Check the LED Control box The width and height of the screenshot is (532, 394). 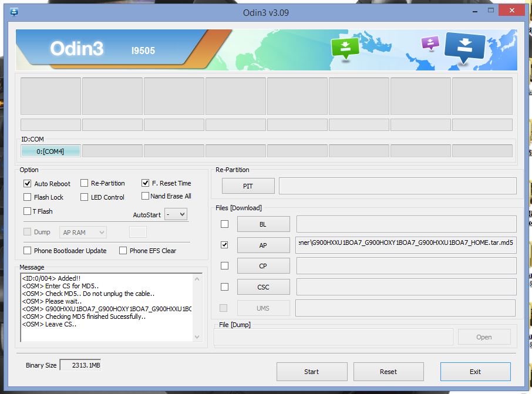pyautogui.click(x=84, y=197)
